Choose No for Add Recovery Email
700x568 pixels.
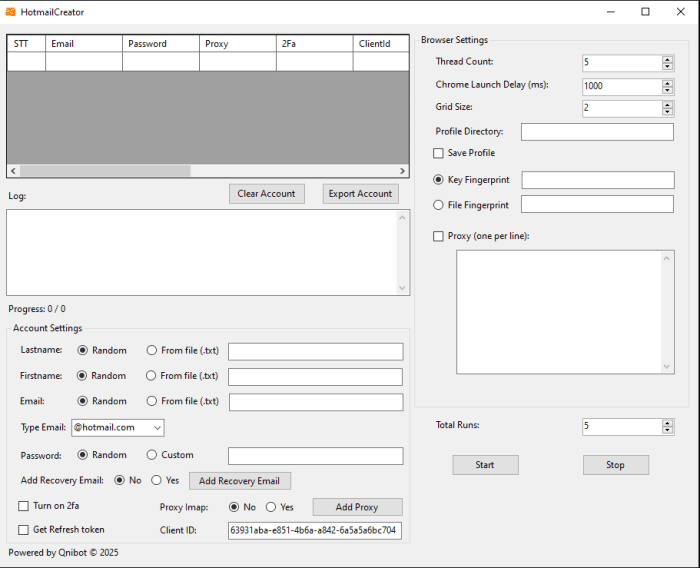[120, 480]
